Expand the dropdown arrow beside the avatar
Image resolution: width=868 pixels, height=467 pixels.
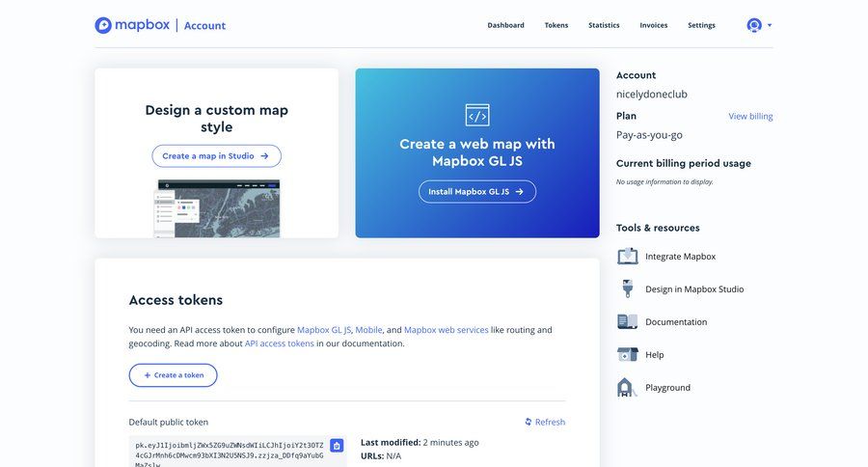click(x=770, y=25)
